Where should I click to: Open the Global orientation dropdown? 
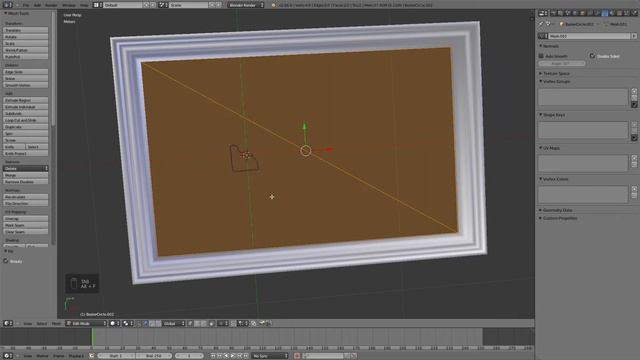pos(173,323)
